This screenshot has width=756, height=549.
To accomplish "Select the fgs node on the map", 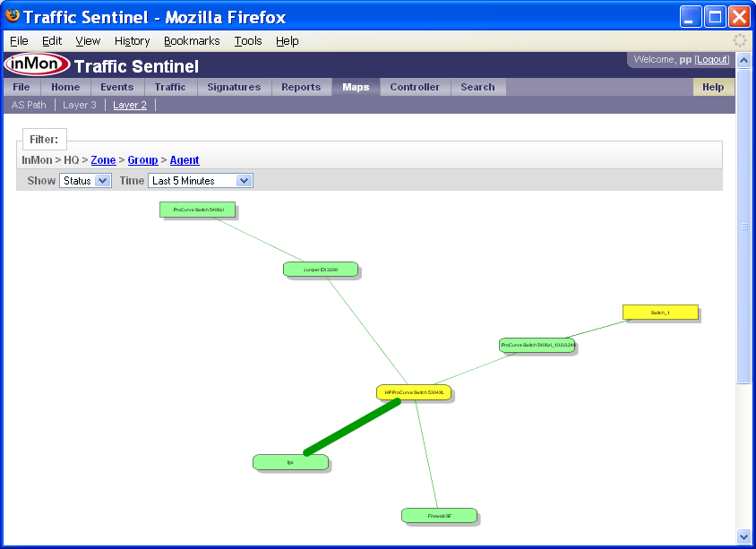I will click(x=291, y=462).
